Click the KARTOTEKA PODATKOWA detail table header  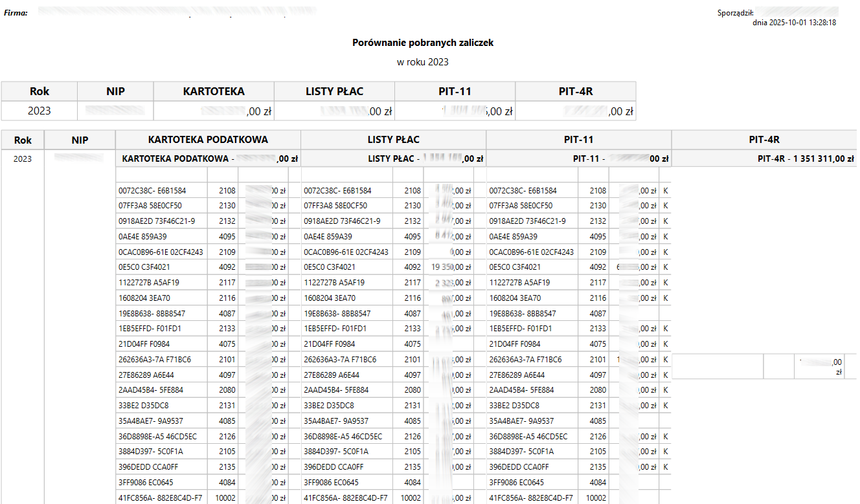click(x=208, y=140)
